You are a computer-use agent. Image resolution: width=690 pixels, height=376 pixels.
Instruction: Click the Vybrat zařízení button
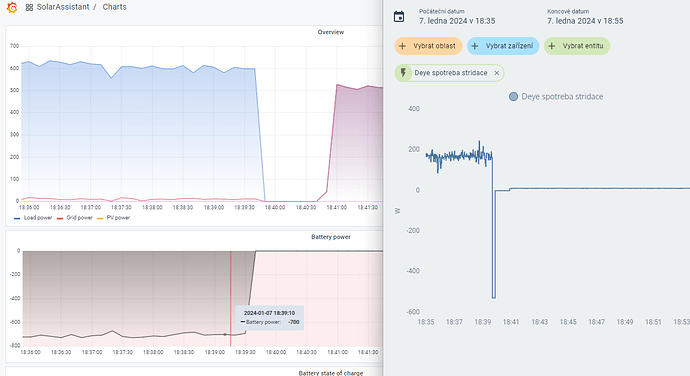point(503,46)
